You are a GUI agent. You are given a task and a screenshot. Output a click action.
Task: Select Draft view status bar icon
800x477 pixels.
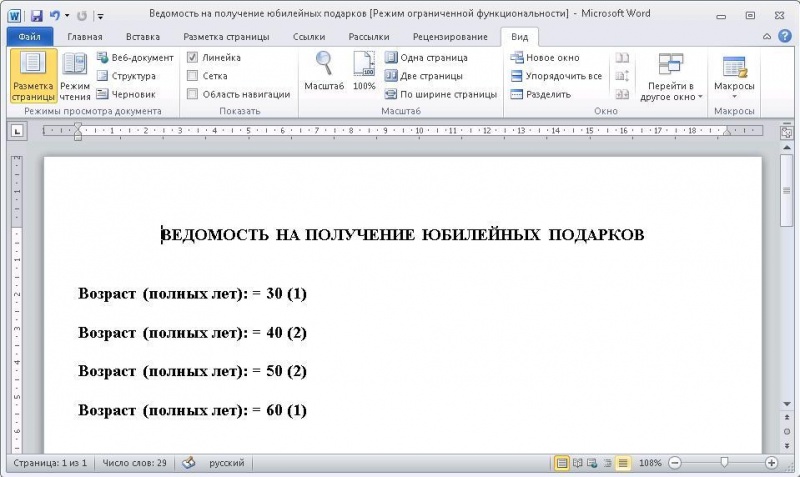(x=622, y=463)
